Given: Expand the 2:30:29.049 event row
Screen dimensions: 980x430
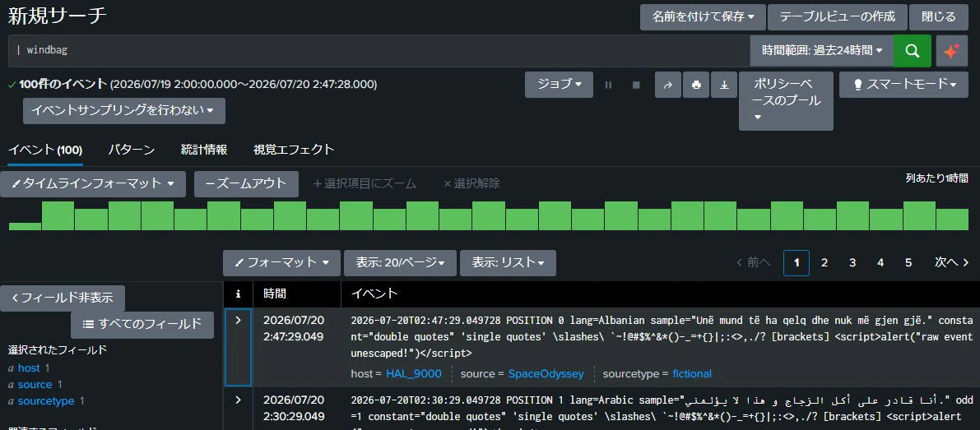Looking at the screenshot, I should click(x=238, y=400).
